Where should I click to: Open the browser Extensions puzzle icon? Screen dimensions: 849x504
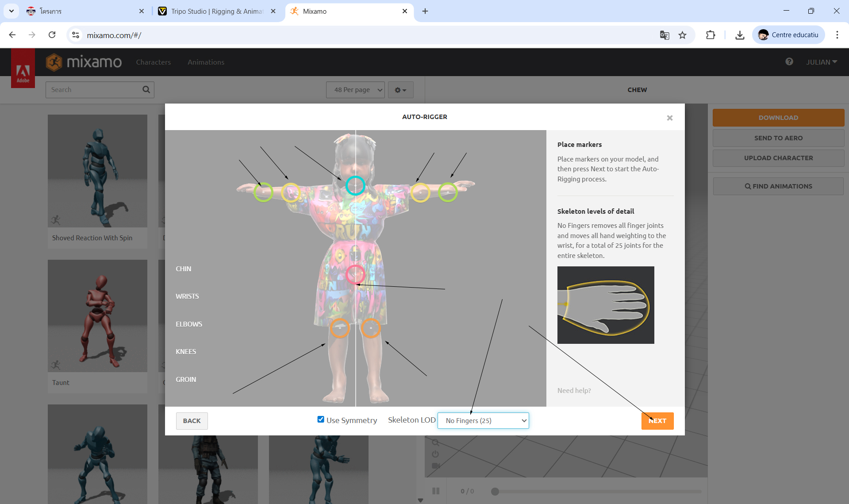pyautogui.click(x=710, y=35)
